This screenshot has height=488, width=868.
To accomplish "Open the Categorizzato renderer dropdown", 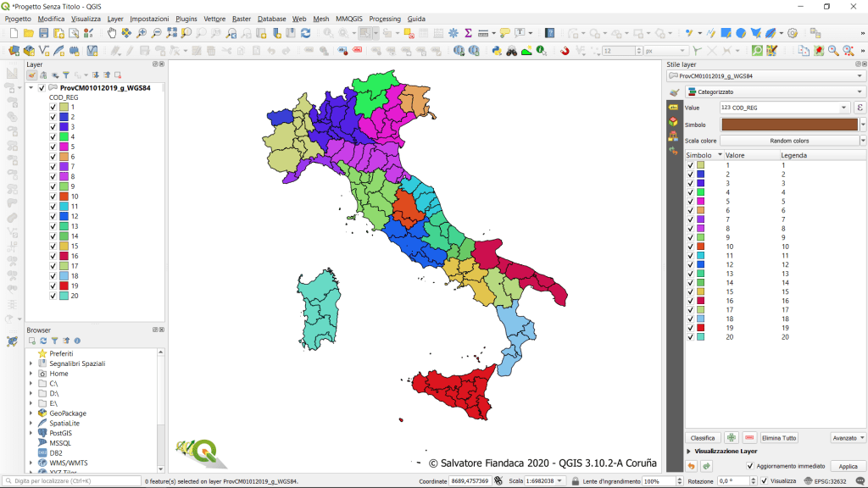I will pyautogui.click(x=775, y=91).
